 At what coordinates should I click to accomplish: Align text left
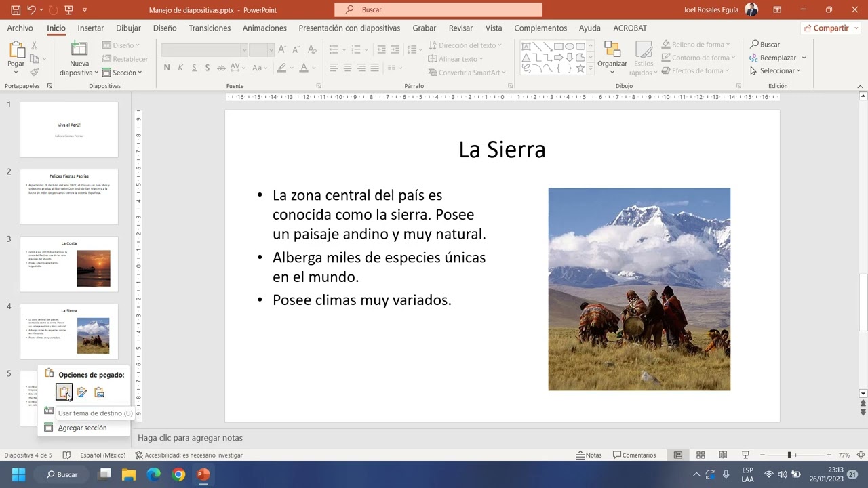[x=334, y=68]
